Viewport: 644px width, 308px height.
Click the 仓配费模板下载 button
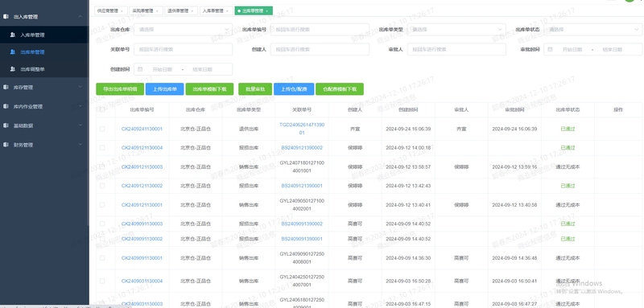[x=340, y=89]
